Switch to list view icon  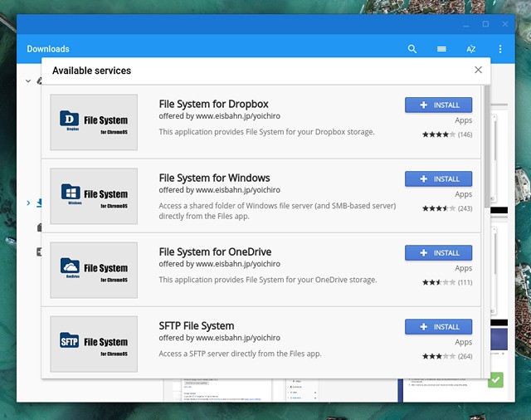click(x=441, y=49)
